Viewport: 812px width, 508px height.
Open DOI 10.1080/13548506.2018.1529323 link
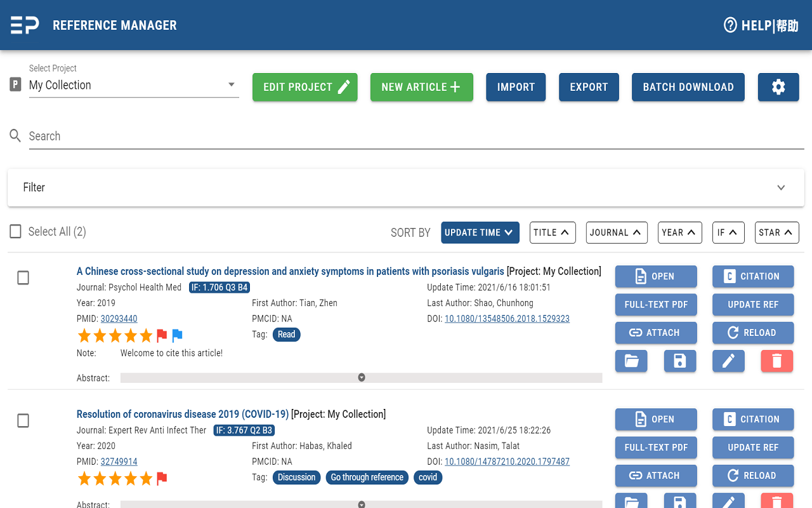click(507, 319)
